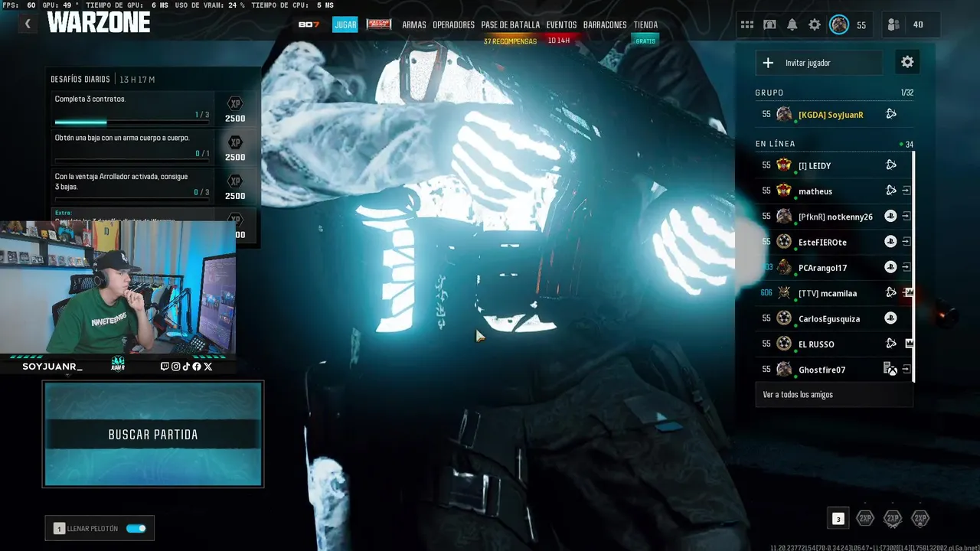Click the join icon beside PCArangol17

[906, 267]
